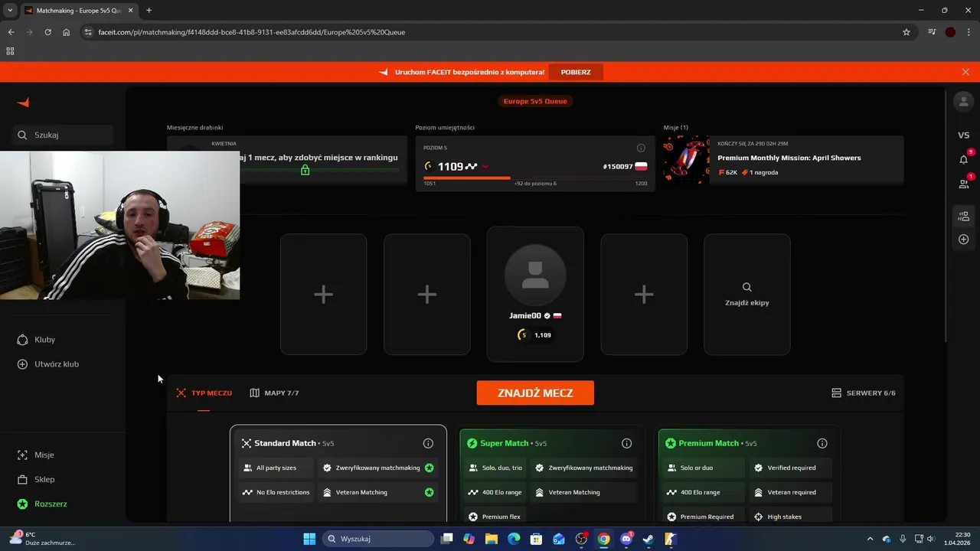The width and height of the screenshot is (980, 551).
Task: Add player in first empty party slot
Action: point(323,295)
